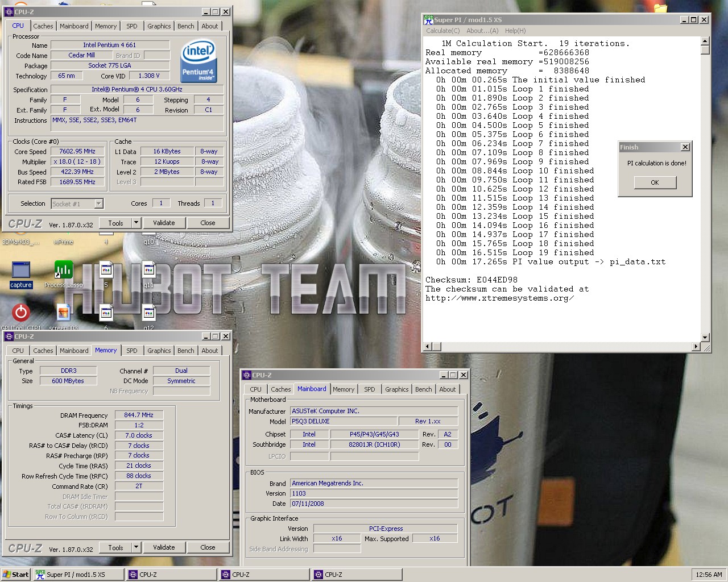Screen dimensions: 728x582
Task: Click the Super PI vertical scrollbar down arrow
Action: tap(705, 338)
